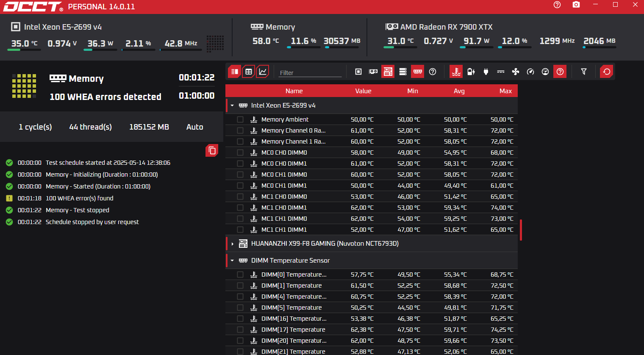Take a screenshot with the camera icon
Screen dimensions: 644x355
tap(576, 5)
